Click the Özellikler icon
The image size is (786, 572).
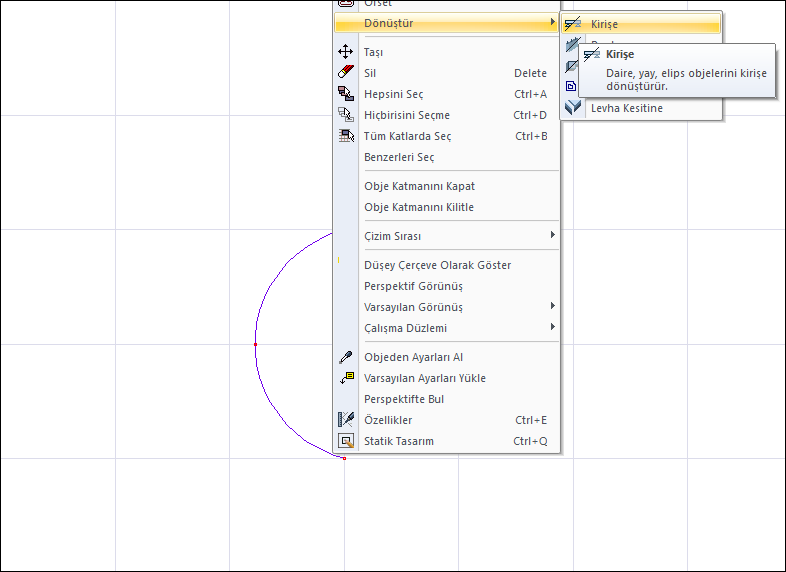click(x=346, y=420)
